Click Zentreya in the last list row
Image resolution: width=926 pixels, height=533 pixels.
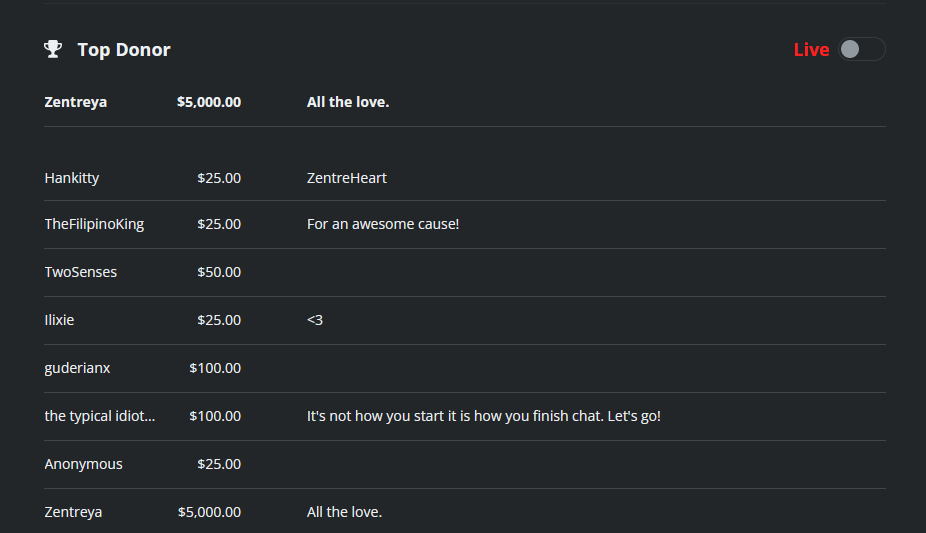click(x=73, y=512)
